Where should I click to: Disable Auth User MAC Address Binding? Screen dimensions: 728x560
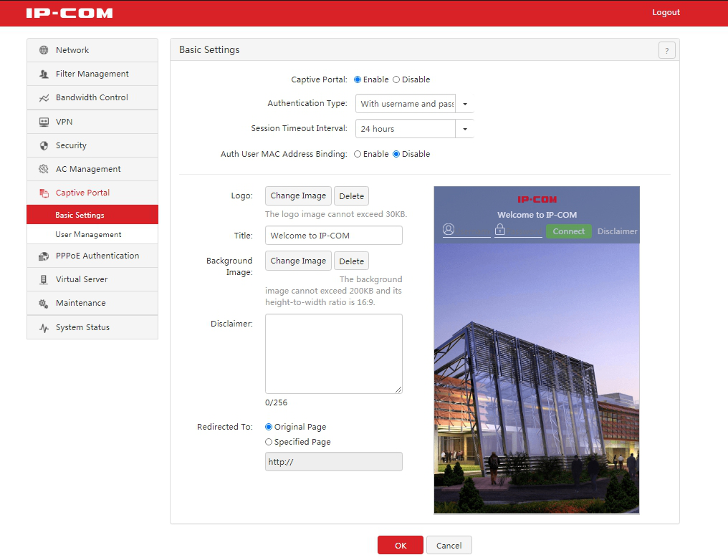(396, 154)
